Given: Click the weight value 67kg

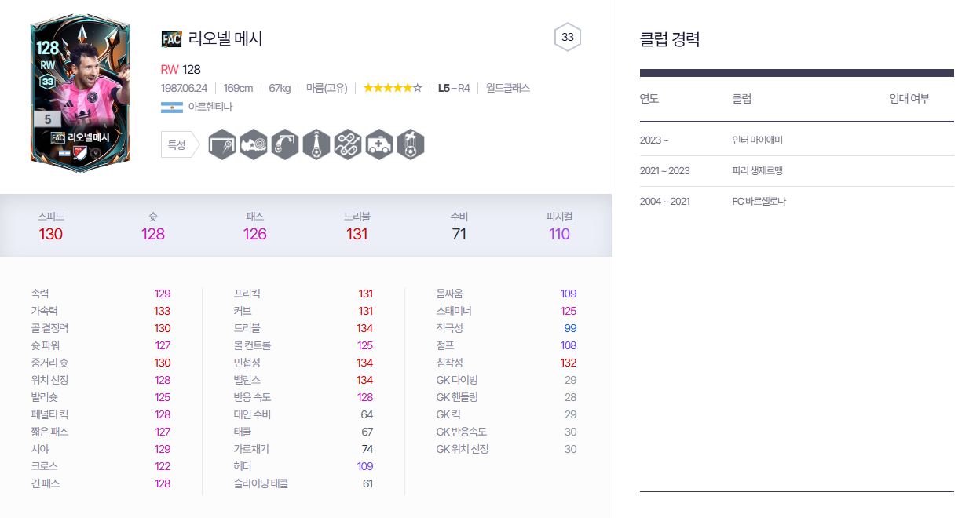Looking at the screenshot, I should (280, 88).
